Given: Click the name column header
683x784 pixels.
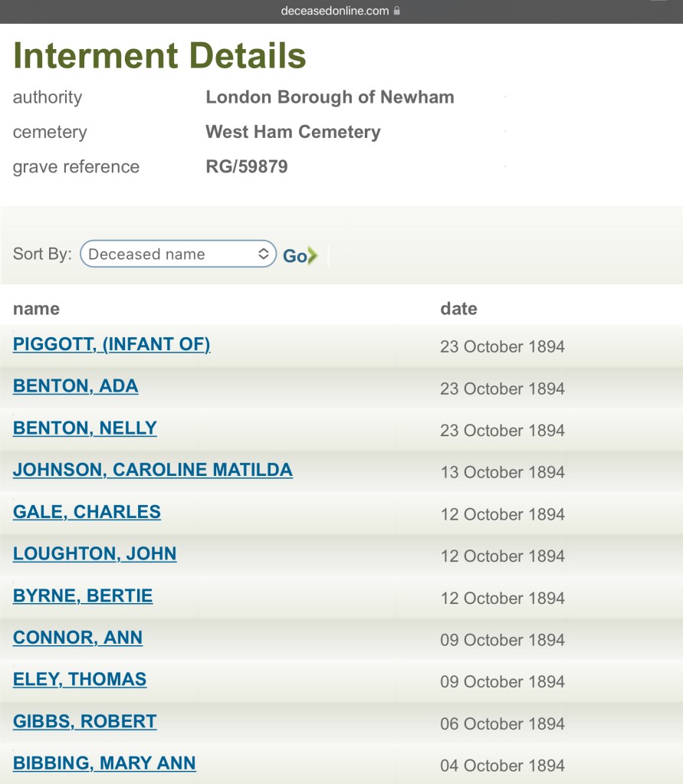Looking at the screenshot, I should [x=36, y=309].
